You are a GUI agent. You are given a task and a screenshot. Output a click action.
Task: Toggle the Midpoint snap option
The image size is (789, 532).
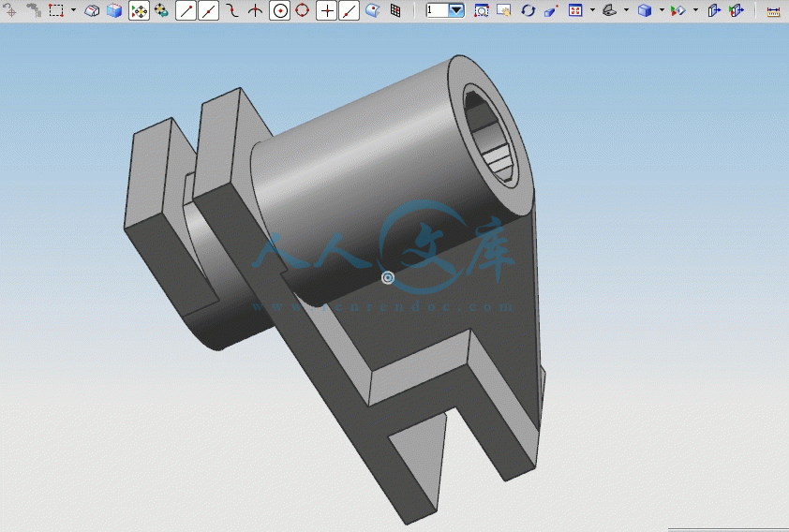pyautogui.click(x=209, y=10)
